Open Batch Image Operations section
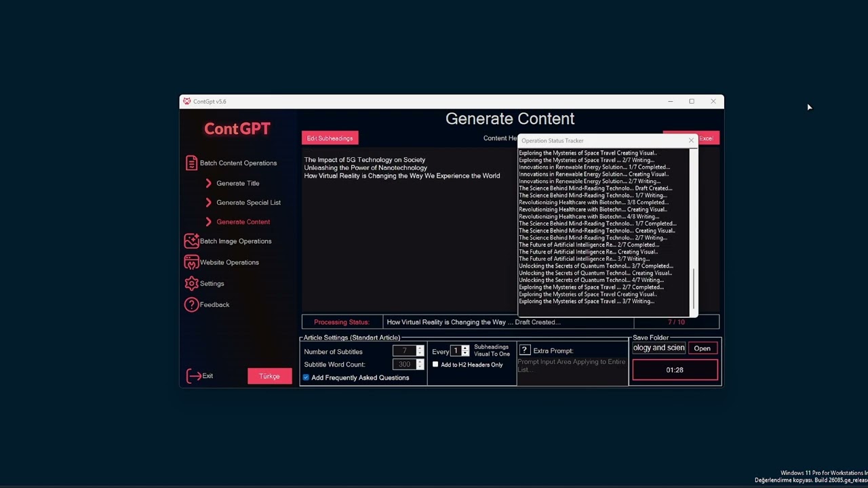The width and height of the screenshot is (868, 488). [235, 241]
